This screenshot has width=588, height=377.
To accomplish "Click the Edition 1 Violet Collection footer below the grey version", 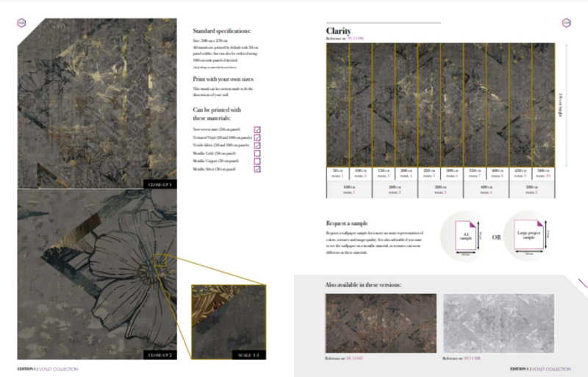I will pos(540,369).
